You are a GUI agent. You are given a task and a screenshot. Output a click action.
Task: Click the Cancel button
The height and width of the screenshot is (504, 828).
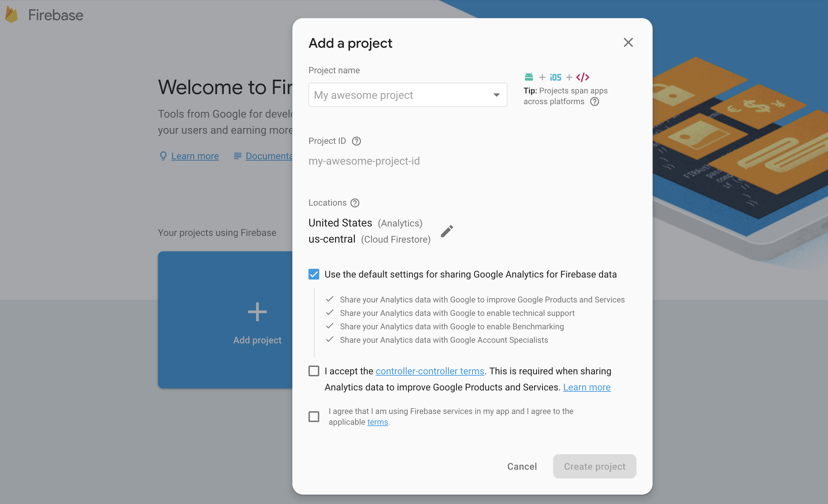point(522,466)
